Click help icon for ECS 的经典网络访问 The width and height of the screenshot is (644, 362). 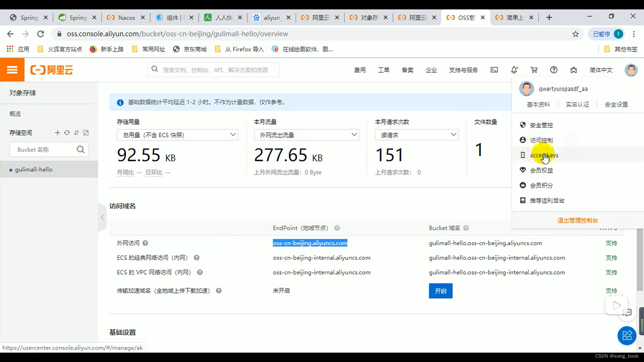(x=197, y=258)
